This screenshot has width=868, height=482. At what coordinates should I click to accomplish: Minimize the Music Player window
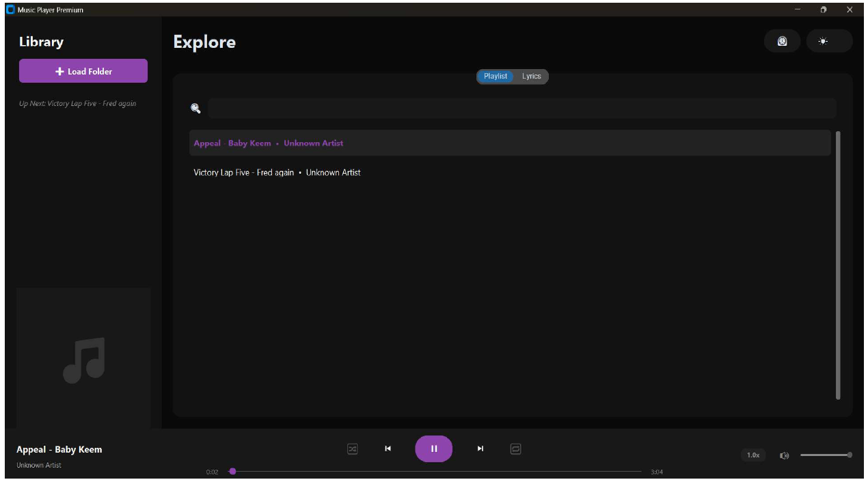coord(797,10)
